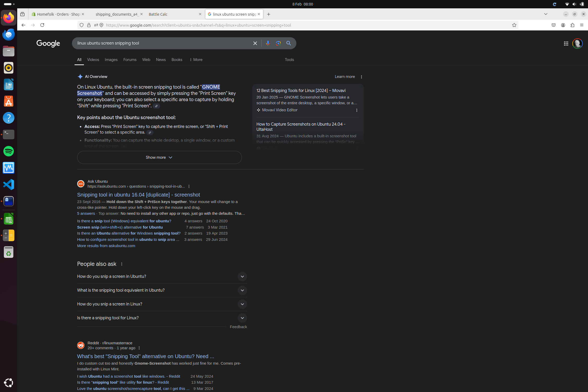Switch to Web search tab
Viewport: 588px width, 392px height.
[146, 60]
